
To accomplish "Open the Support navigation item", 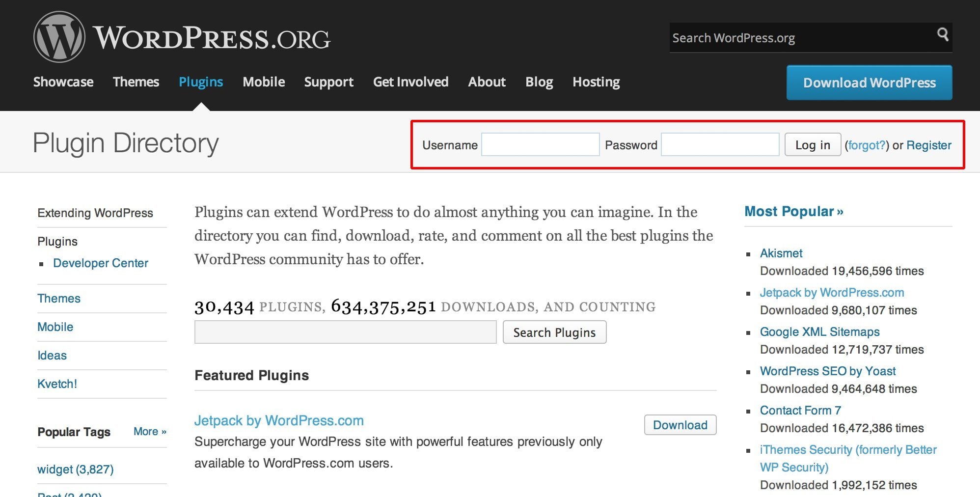I will click(329, 82).
